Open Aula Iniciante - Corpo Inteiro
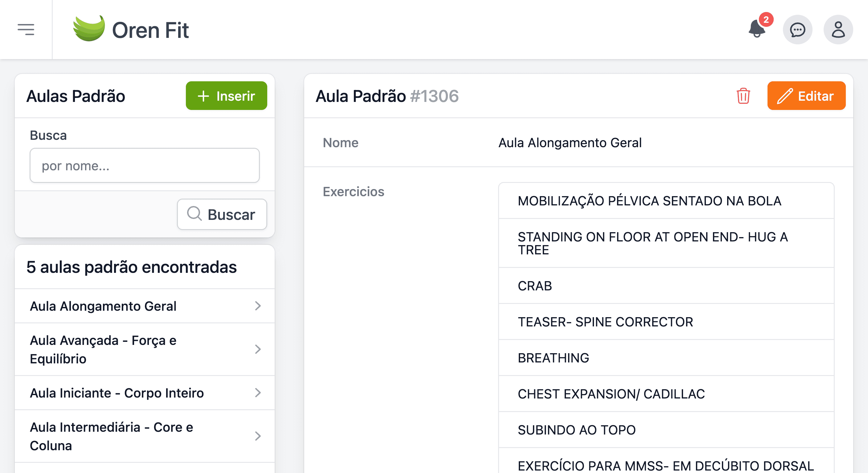Image resolution: width=868 pixels, height=473 pixels. [x=145, y=393]
